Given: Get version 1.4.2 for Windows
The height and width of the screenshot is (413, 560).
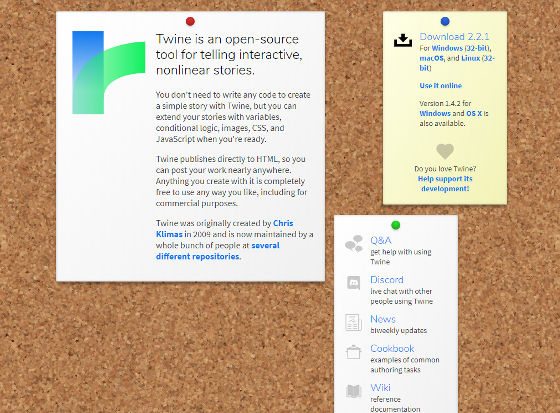Looking at the screenshot, I should [435, 113].
